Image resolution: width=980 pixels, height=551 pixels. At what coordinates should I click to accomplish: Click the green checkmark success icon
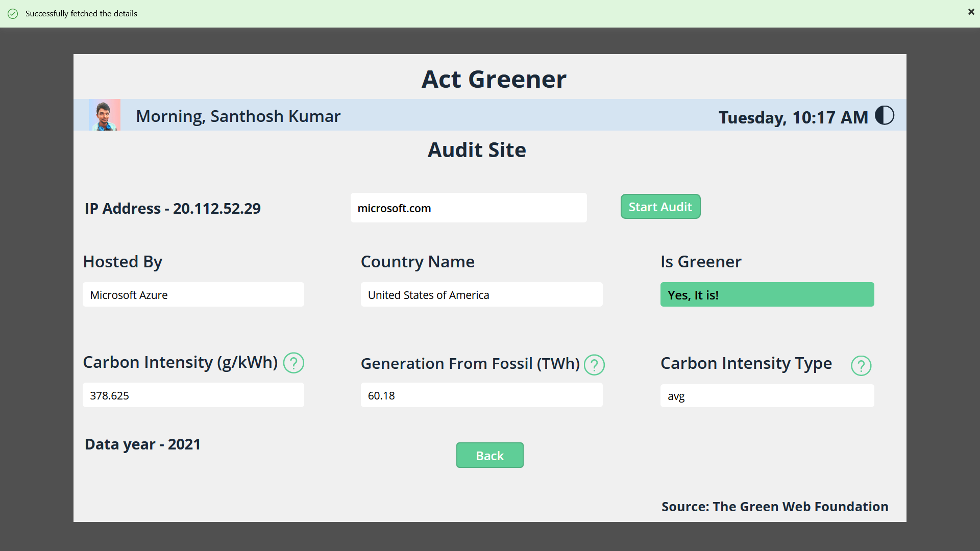(13, 14)
